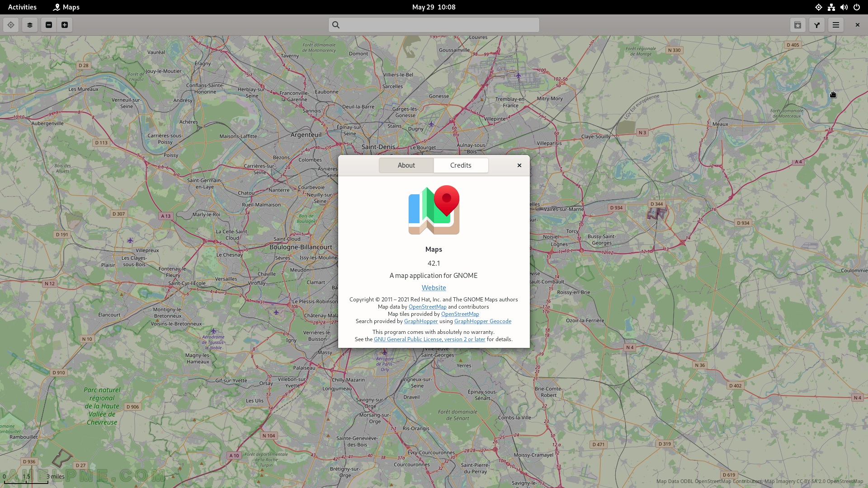Click the '3 miles' scale bar label

click(x=56, y=476)
